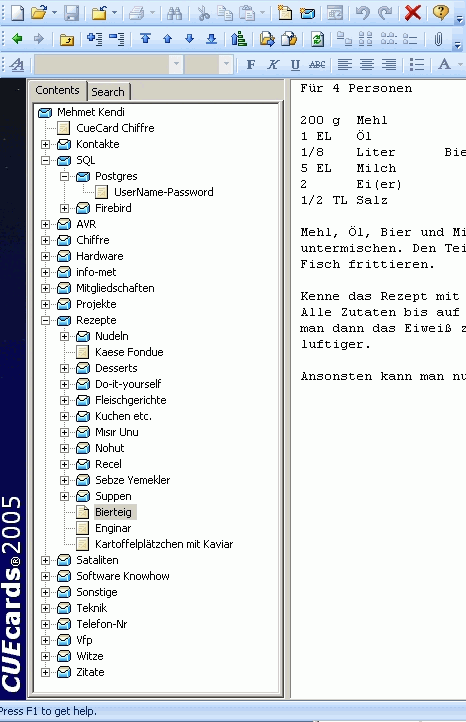Click the red X delete icon
Screen dimensions: 466x722
[413, 12]
